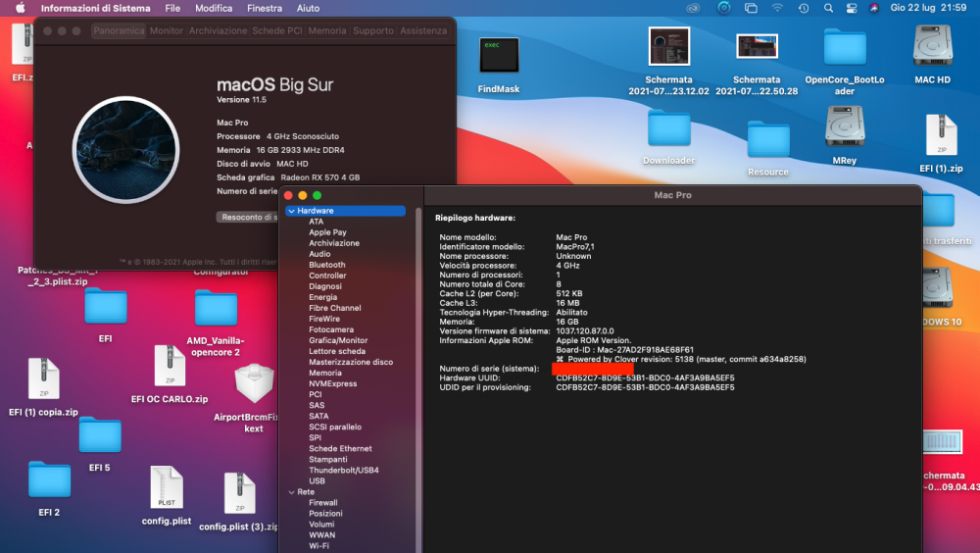
Task: Switch to the Schede PCI tab
Action: point(277,30)
